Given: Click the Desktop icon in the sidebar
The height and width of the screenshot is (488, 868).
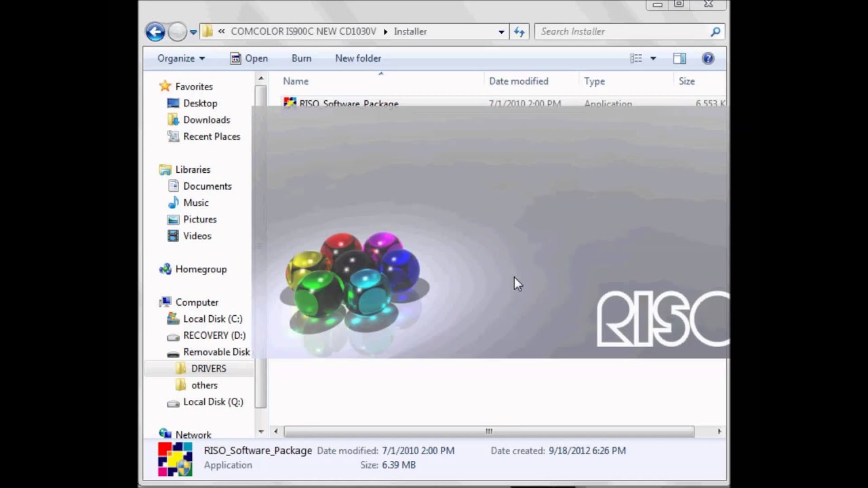Looking at the screenshot, I should [x=173, y=103].
